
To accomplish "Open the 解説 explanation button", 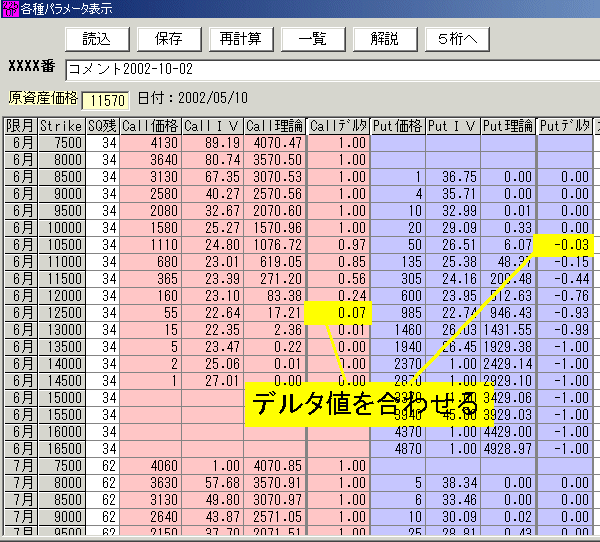I will [x=385, y=39].
